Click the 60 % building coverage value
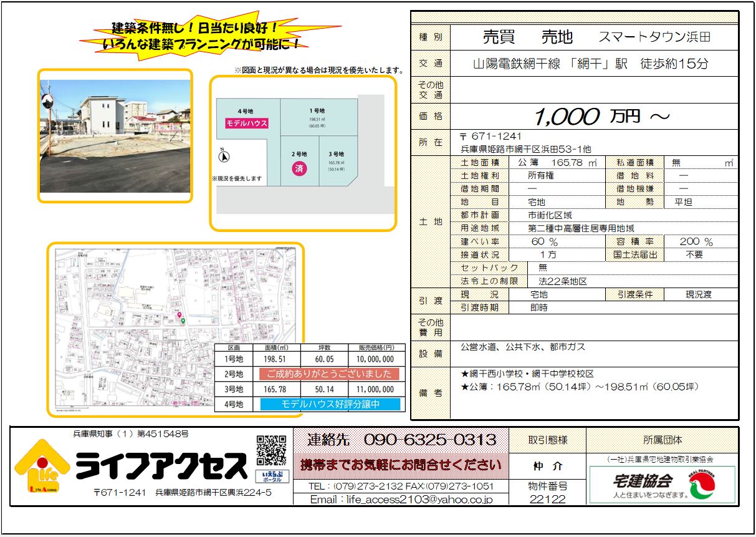This screenshot has height=537, width=756. coord(544,241)
